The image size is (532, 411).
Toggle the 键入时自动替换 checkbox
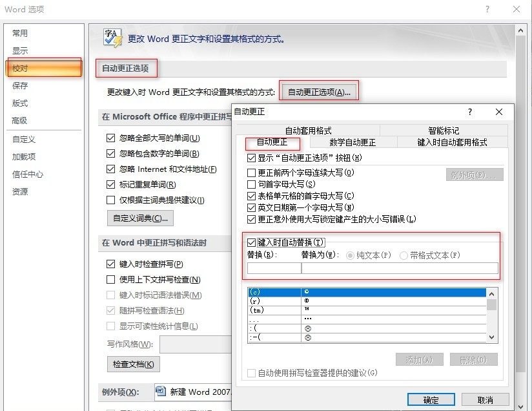[x=251, y=241]
